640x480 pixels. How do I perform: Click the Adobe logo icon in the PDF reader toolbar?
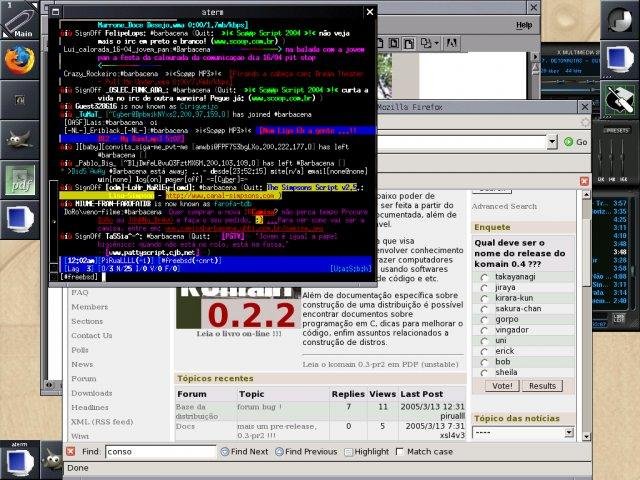click(x=451, y=42)
